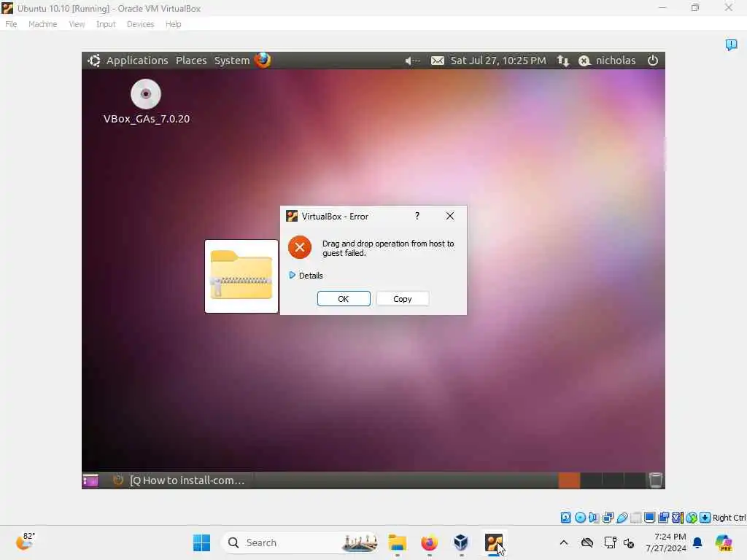The width and height of the screenshot is (747, 560).
Task: Click the Copy button in error dialog
Action: [403, 298]
